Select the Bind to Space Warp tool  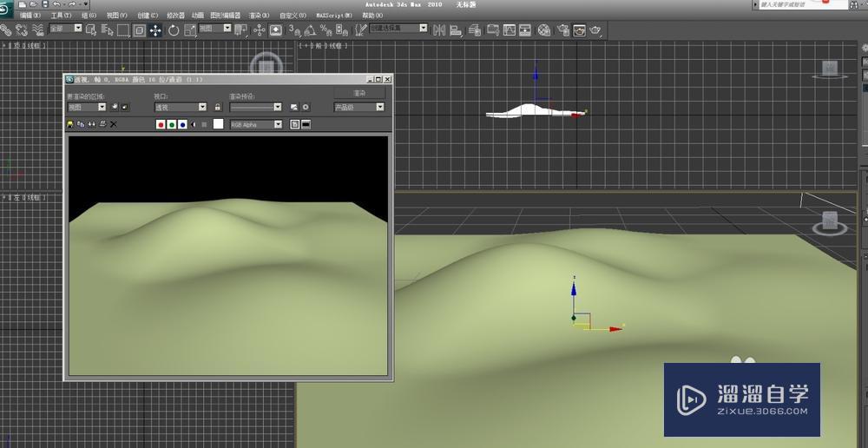(x=37, y=30)
